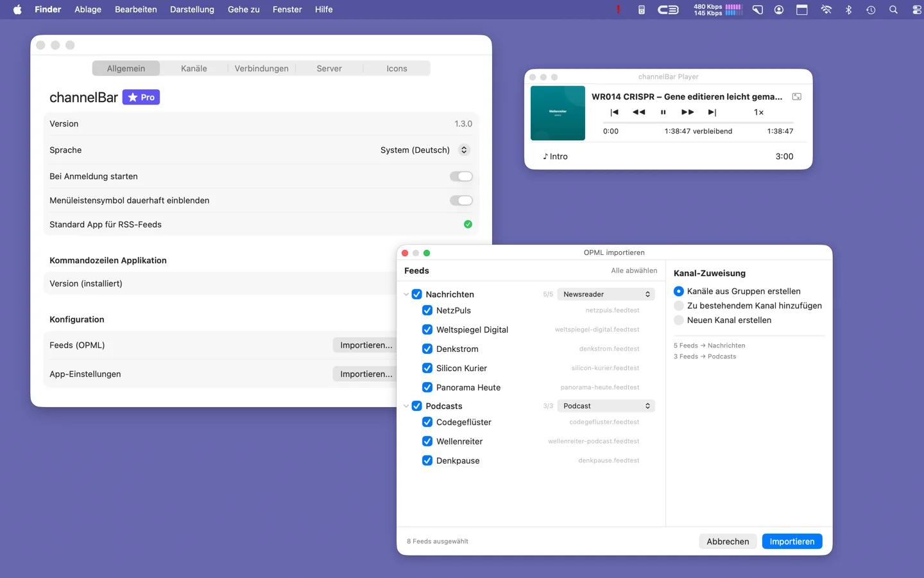This screenshot has width=924, height=578.
Task: Uncheck the NetzPuls feed checkbox
Action: coord(427,311)
